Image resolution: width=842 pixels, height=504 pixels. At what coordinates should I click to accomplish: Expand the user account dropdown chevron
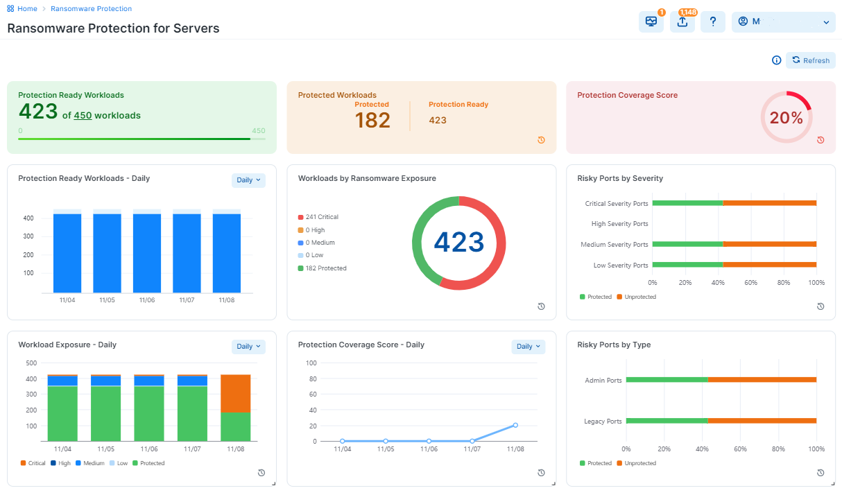tap(826, 22)
